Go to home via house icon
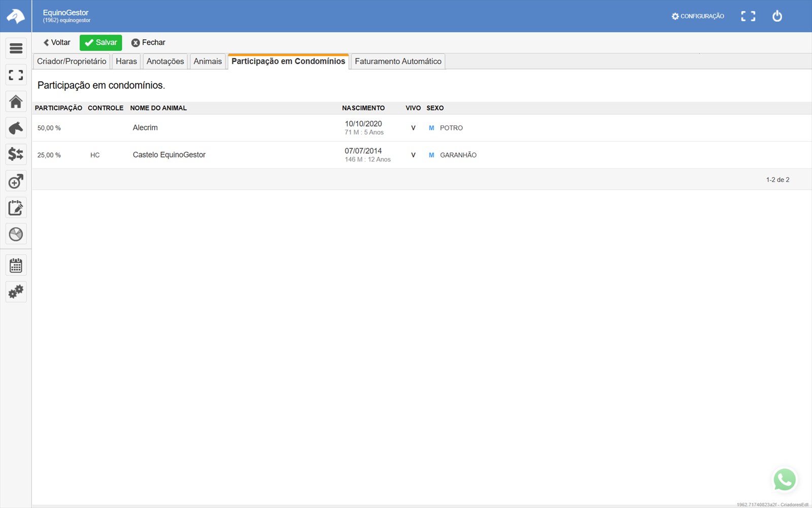 click(x=16, y=102)
